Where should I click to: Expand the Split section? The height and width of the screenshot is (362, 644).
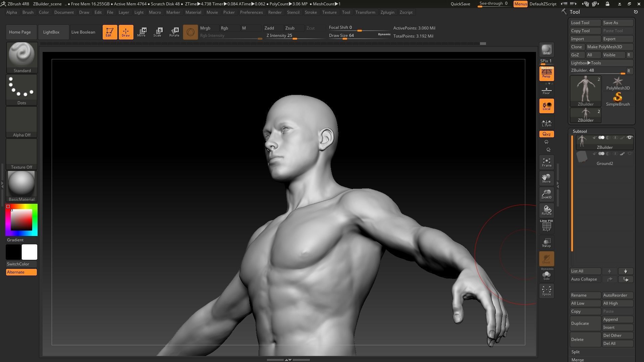pos(576,352)
